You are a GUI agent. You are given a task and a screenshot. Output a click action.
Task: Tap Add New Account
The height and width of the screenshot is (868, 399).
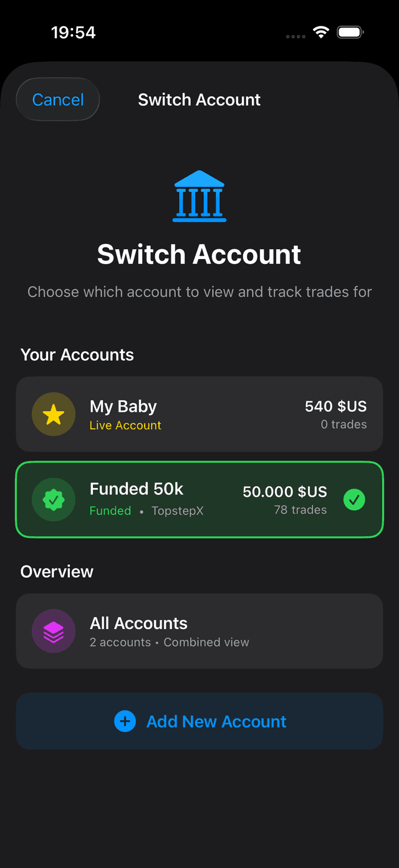(x=199, y=721)
